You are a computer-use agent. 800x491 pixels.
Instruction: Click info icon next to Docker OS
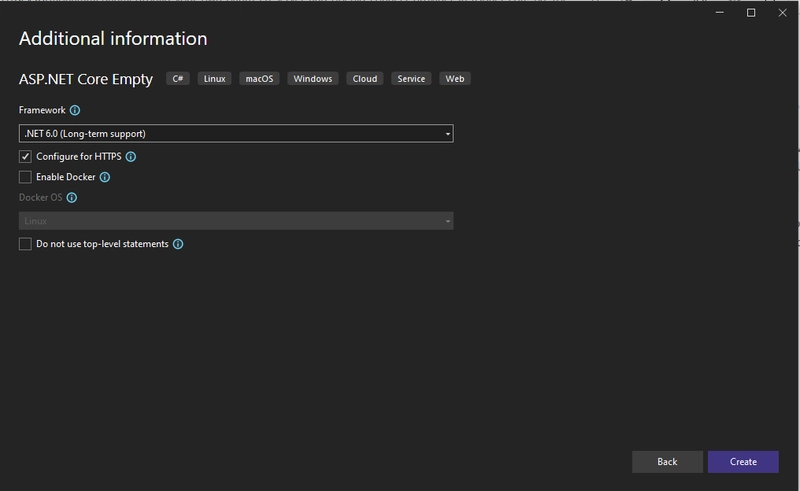click(72, 198)
